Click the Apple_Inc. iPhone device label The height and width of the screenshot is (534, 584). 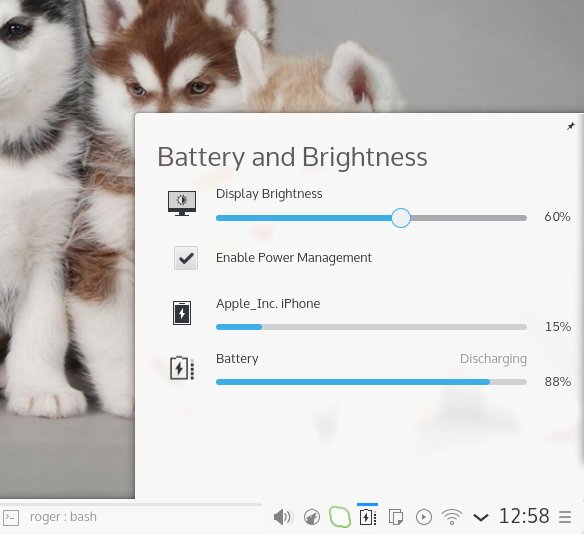click(268, 304)
